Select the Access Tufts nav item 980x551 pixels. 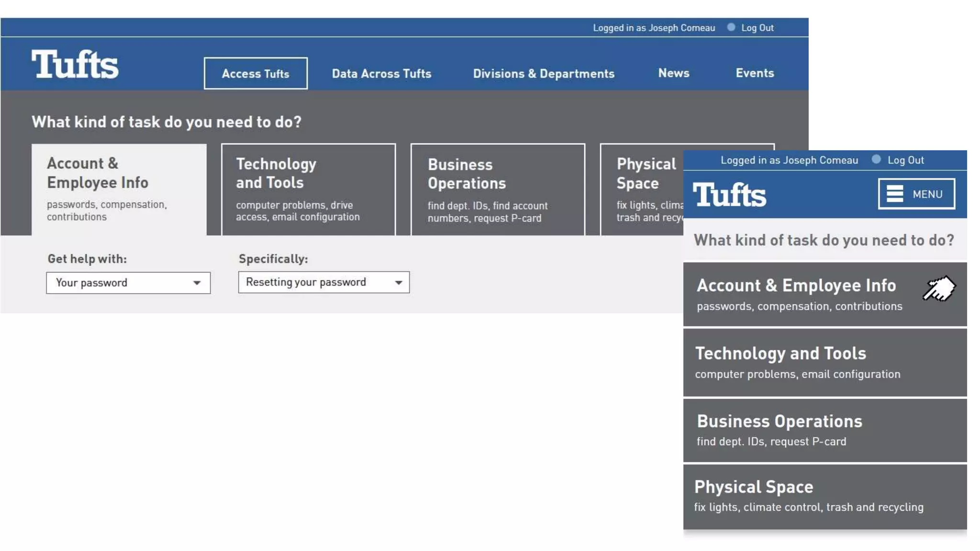point(256,74)
